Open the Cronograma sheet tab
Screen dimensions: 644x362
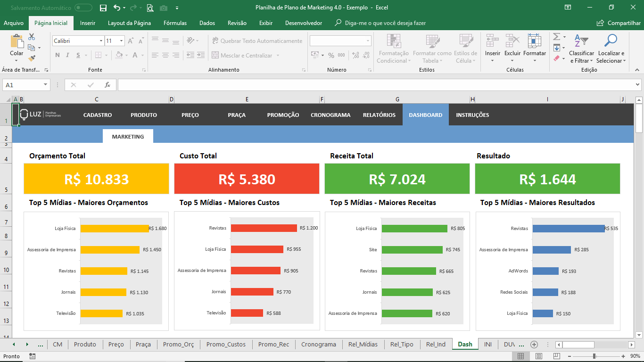319,344
